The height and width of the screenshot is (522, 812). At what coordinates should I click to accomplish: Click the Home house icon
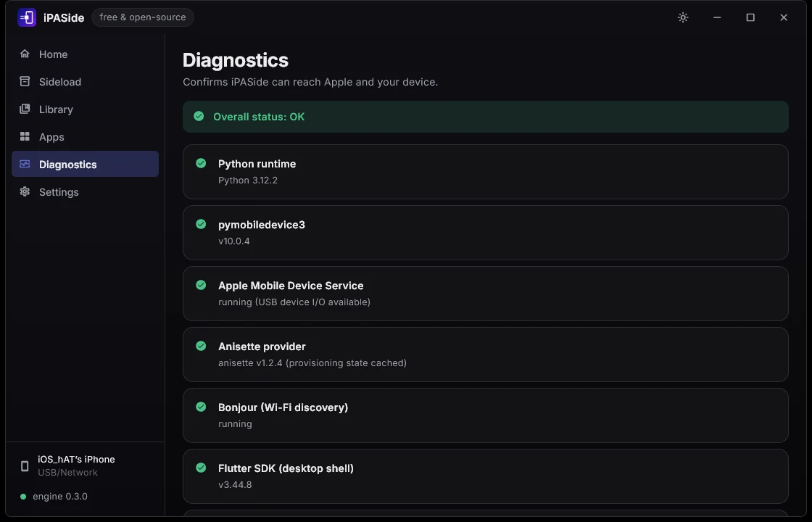tap(25, 54)
